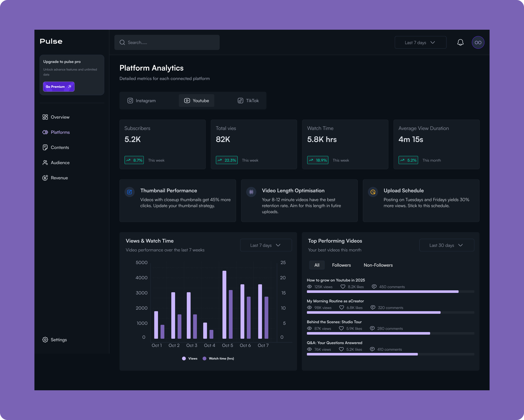Click the Upload Schedule clock icon
This screenshot has height=420, width=524.
tap(373, 192)
